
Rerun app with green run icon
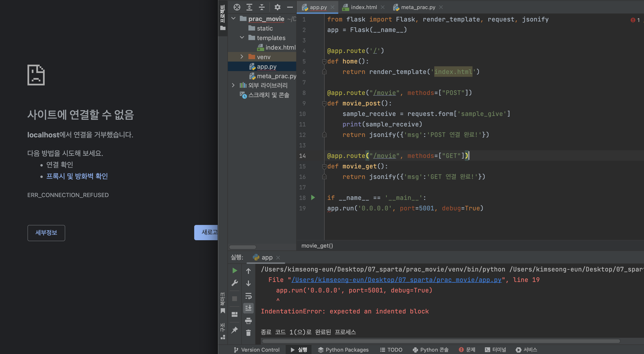[235, 270]
